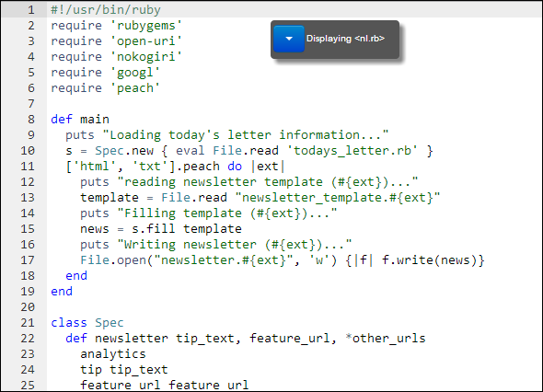Open the blue file dropdown arrow button
The height and width of the screenshot is (392, 543).
click(x=289, y=39)
